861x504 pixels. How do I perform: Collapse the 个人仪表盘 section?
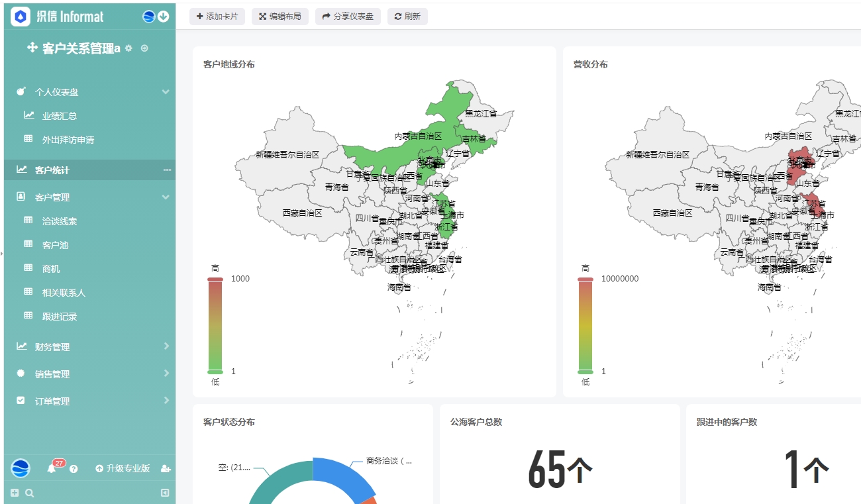tap(165, 92)
